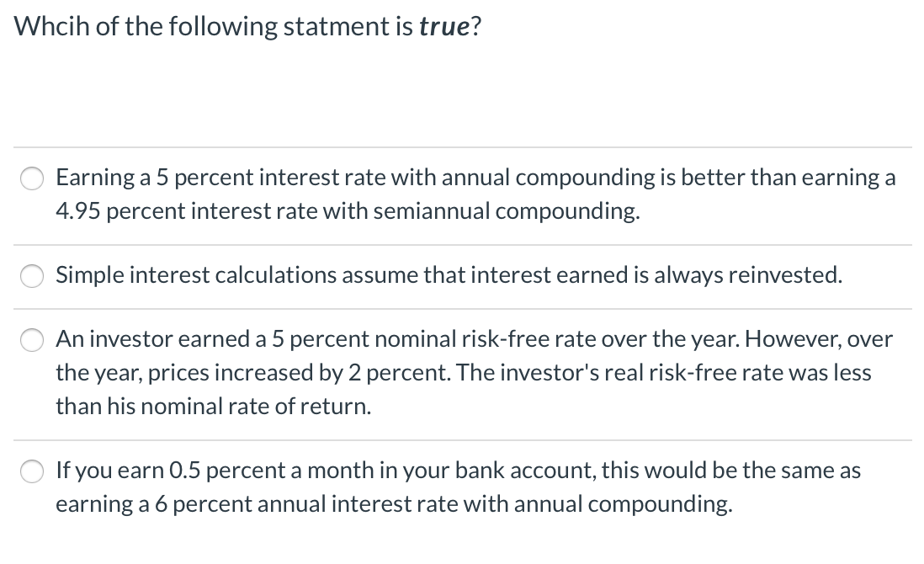Viewport: 924px width, 564px height.
Task: Click the word statment in the question
Action: (x=337, y=25)
